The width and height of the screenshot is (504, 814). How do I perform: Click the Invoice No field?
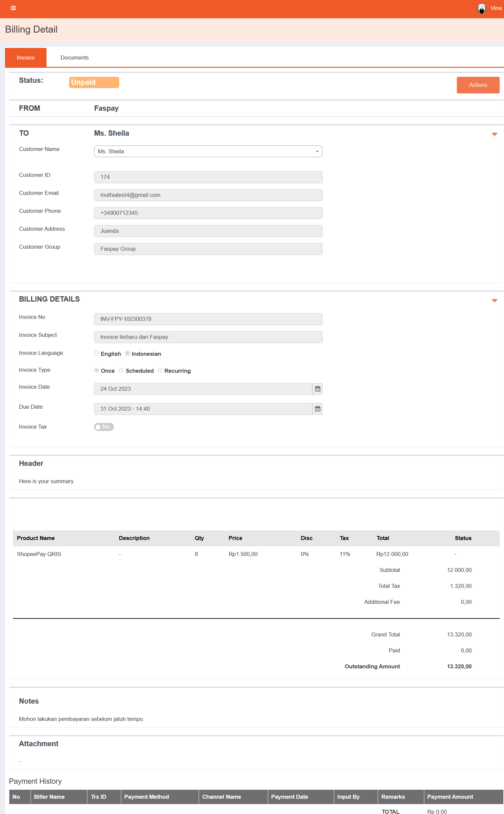[208, 319]
